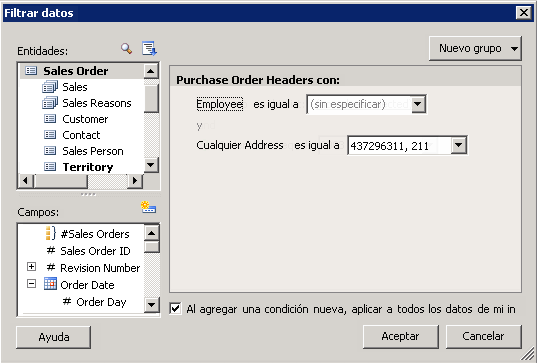This screenshot has width=537, height=363.
Task: Select the Sales Order ID field
Action: [95, 251]
